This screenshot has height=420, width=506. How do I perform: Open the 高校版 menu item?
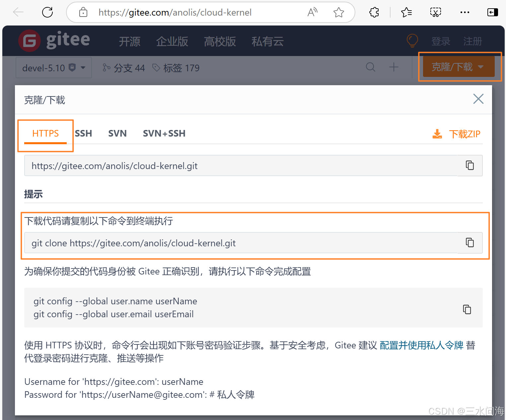click(220, 41)
